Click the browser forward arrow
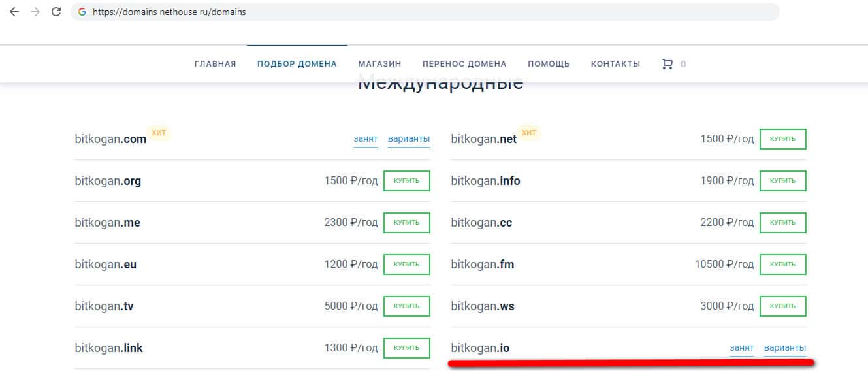 pyautogui.click(x=35, y=12)
